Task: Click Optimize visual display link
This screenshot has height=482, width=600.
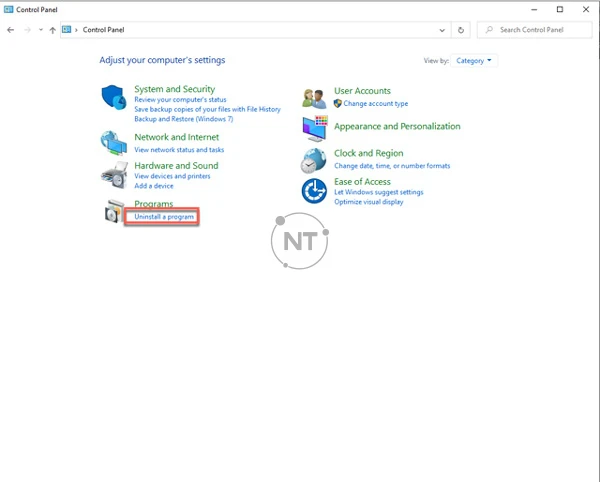Action: click(x=369, y=202)
